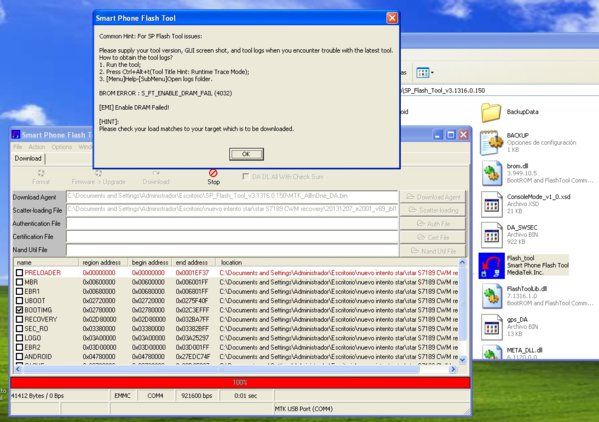
Task: Click the Firmware Upgrade toolbar icon
Action: point(98,173)
